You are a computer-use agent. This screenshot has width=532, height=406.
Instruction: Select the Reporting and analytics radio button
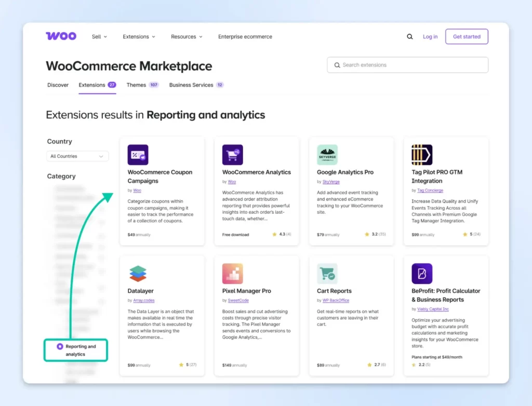(x=60, y=346)
